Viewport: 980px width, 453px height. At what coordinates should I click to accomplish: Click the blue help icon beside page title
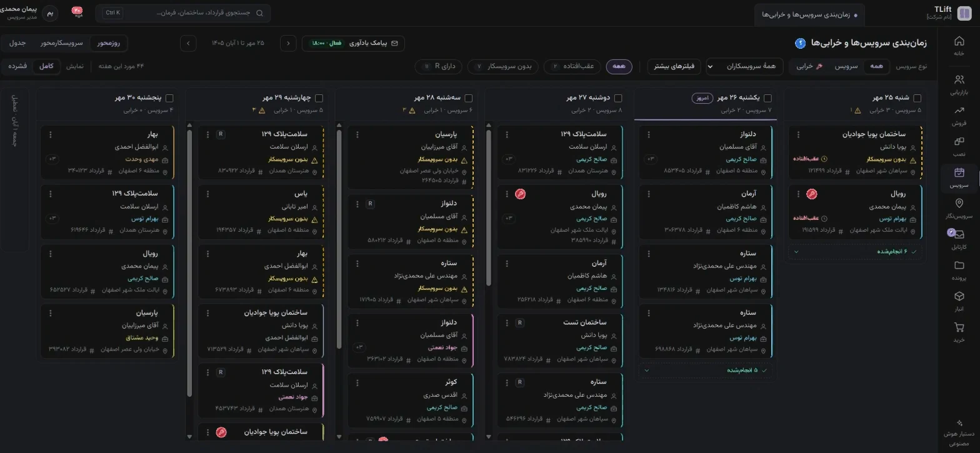click(800, 42)
